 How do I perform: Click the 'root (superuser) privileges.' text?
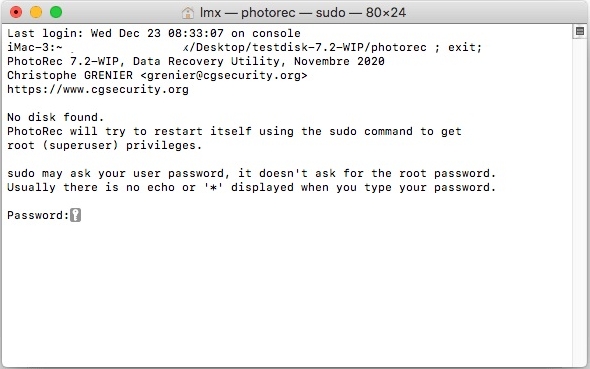(x=104, y=145)
